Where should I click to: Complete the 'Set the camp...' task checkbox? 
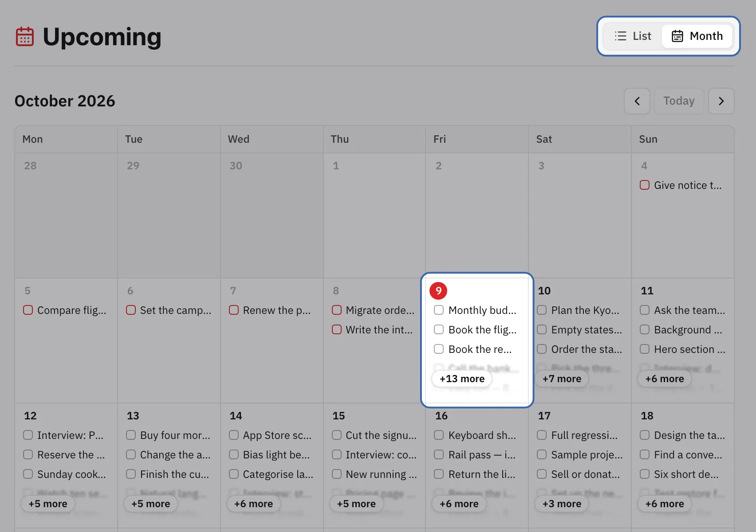pos(131,310)
